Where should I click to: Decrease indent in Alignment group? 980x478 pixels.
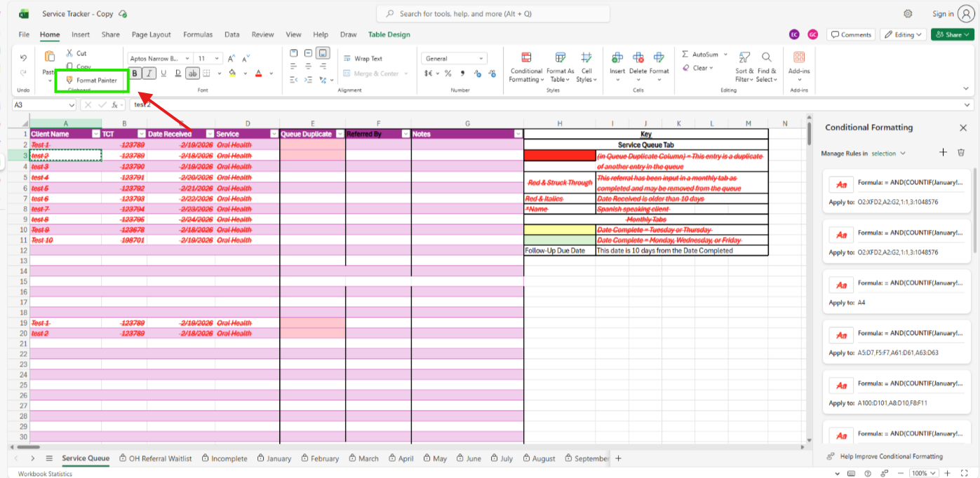tap(293, 79)
